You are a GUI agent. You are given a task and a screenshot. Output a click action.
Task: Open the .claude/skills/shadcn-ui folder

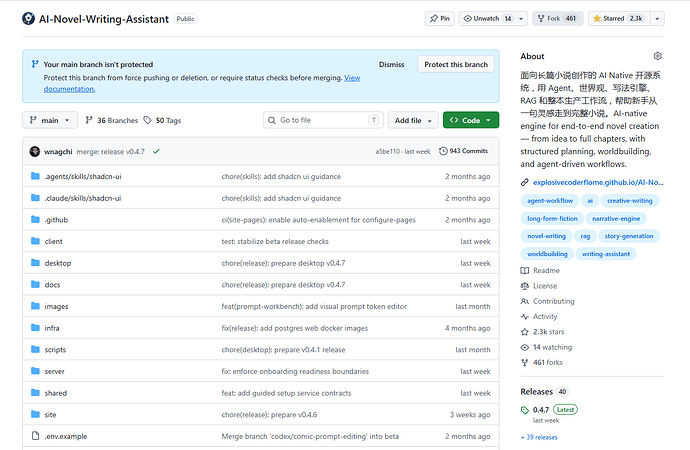click(83, 198)
